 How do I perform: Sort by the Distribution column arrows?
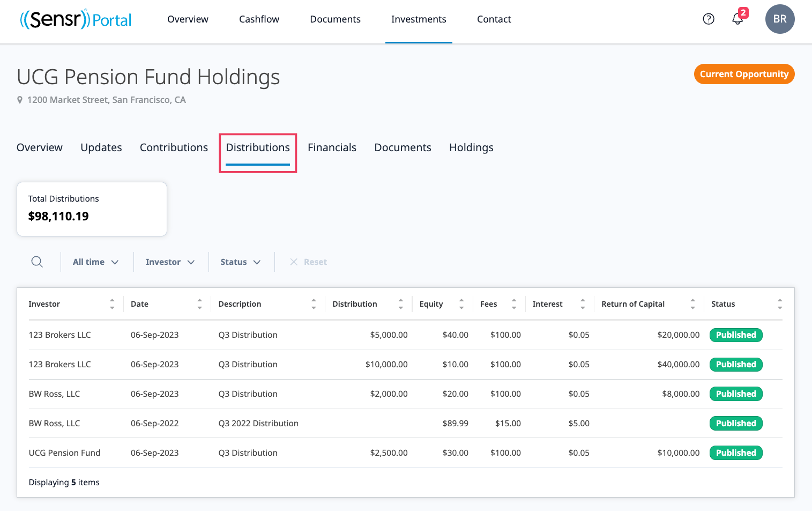coord(400,304)
